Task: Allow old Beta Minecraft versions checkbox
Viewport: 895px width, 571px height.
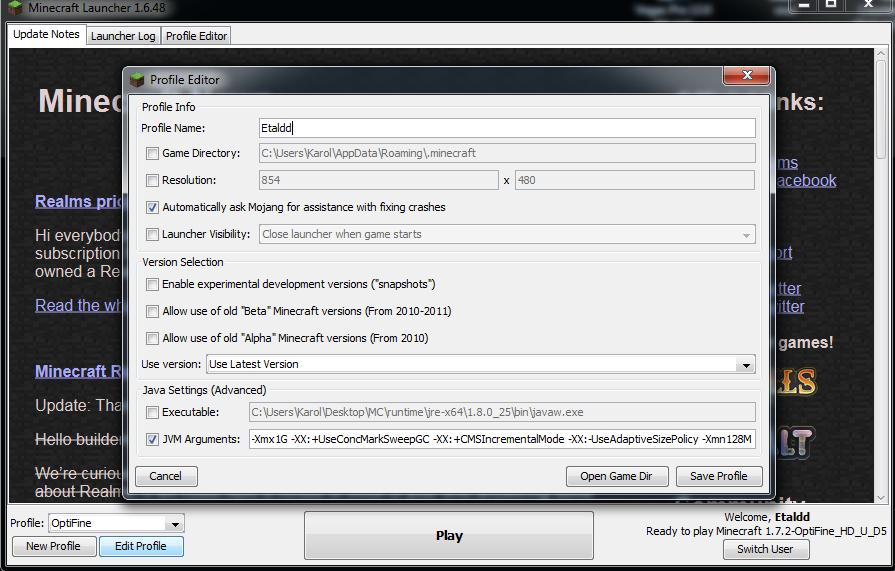Action: pos(152,311)
